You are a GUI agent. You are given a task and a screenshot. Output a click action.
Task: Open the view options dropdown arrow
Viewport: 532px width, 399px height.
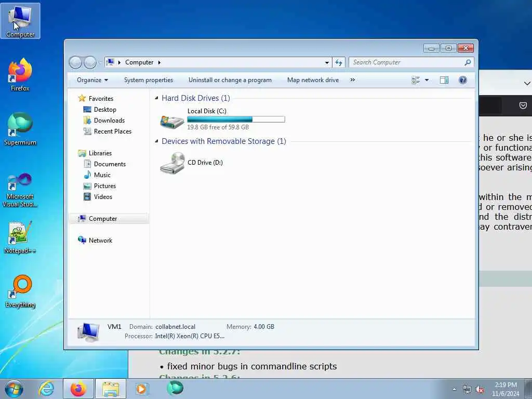[x=427, y=80]
